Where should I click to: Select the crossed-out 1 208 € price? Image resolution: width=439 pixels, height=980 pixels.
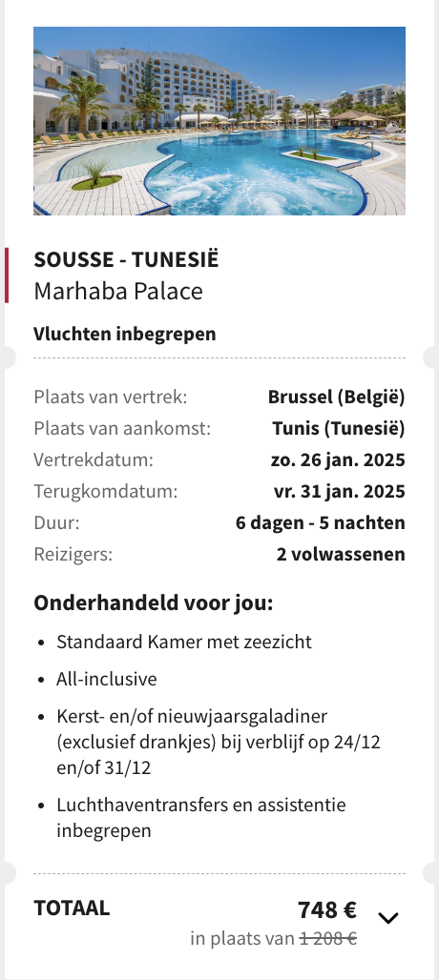pos(328,938)
